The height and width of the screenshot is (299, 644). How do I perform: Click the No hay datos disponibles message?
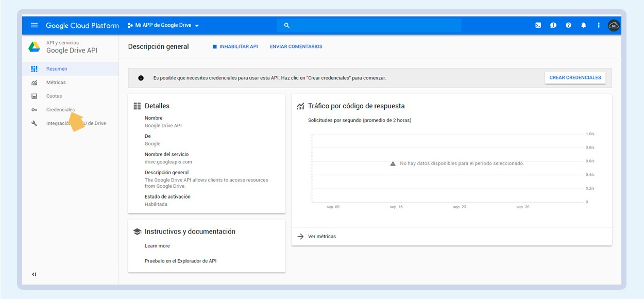462,163
